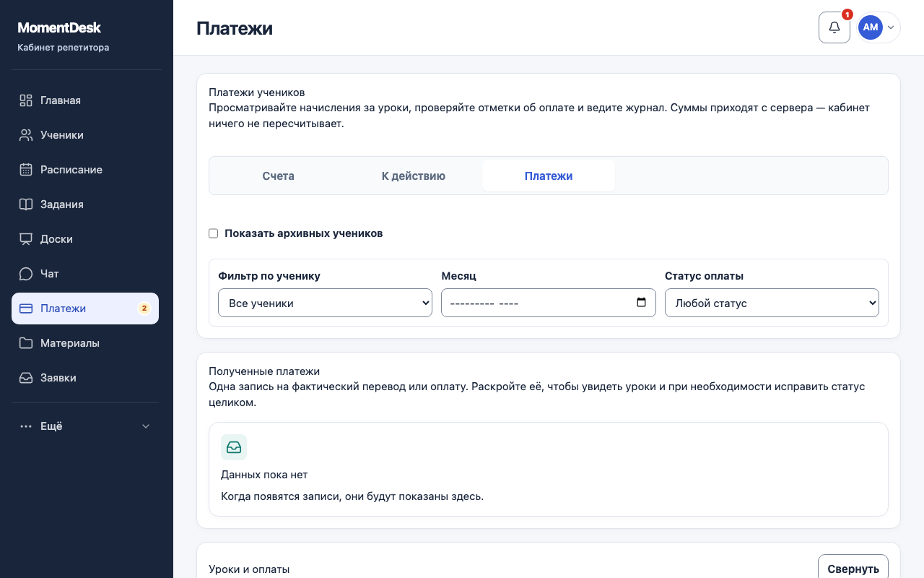Click the Материалы folder icon

click(26, 343)
